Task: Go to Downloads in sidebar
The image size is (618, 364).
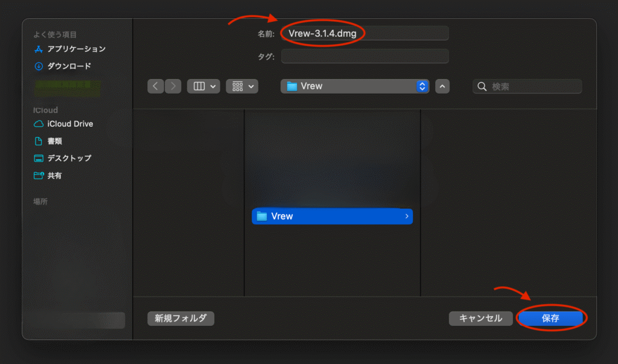Action: tap(63, 66)
